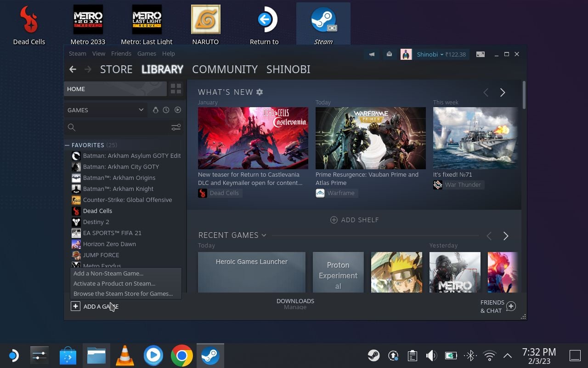
Task: Click the library search field
Action: click(118, 127)
